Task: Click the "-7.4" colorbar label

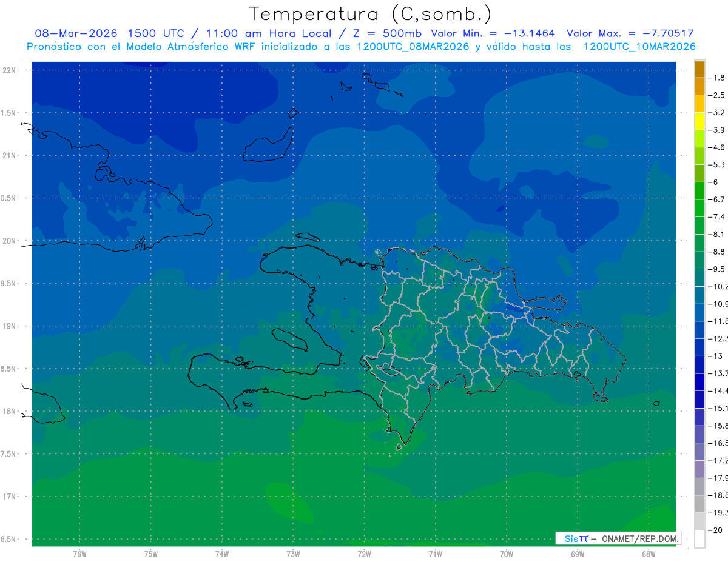Action: pos(717,217)
